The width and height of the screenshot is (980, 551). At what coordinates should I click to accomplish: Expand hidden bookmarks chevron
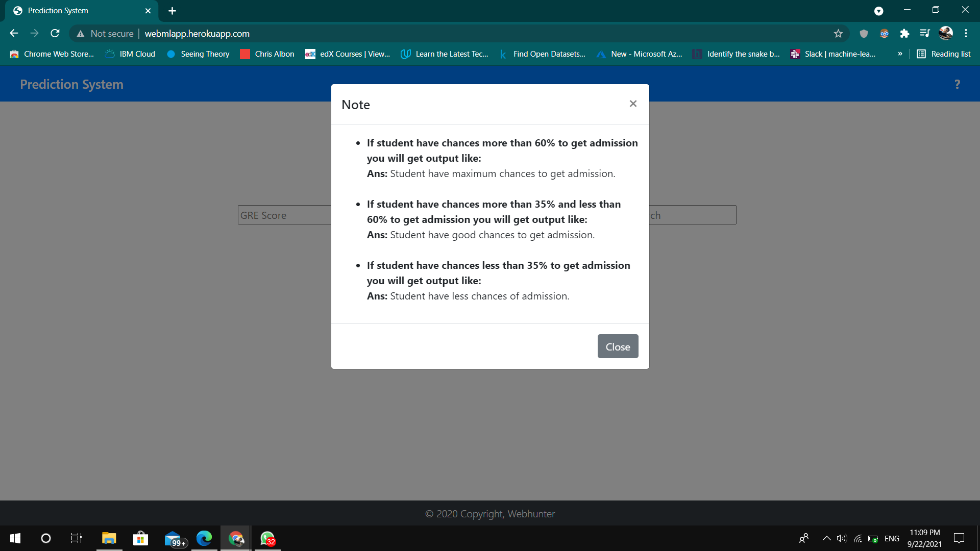point(900,54)
